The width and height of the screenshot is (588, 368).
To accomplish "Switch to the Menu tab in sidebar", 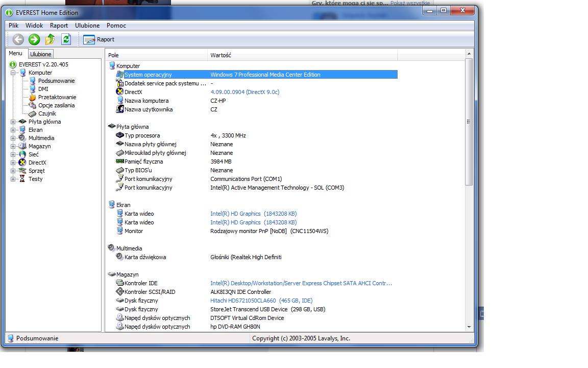I will pos(16,53).
